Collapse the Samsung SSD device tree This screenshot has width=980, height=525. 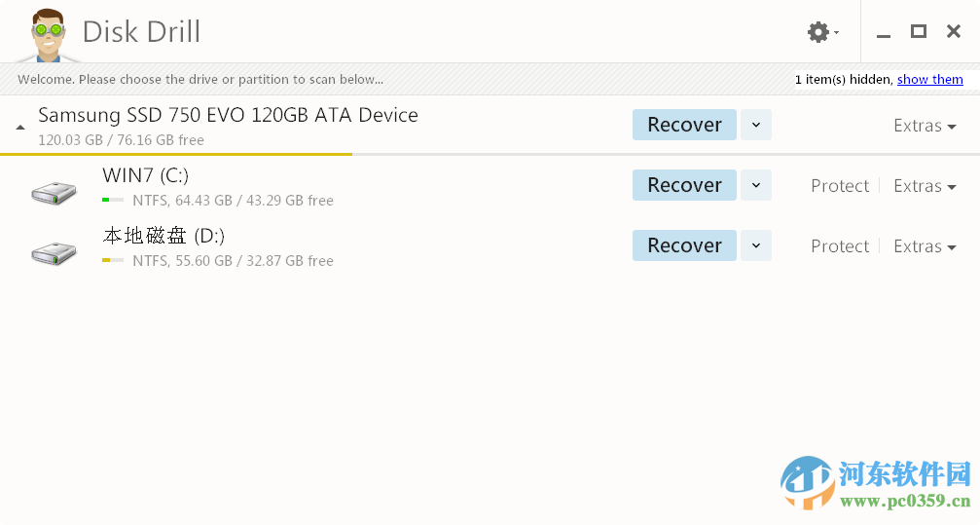tap(20, 128)
